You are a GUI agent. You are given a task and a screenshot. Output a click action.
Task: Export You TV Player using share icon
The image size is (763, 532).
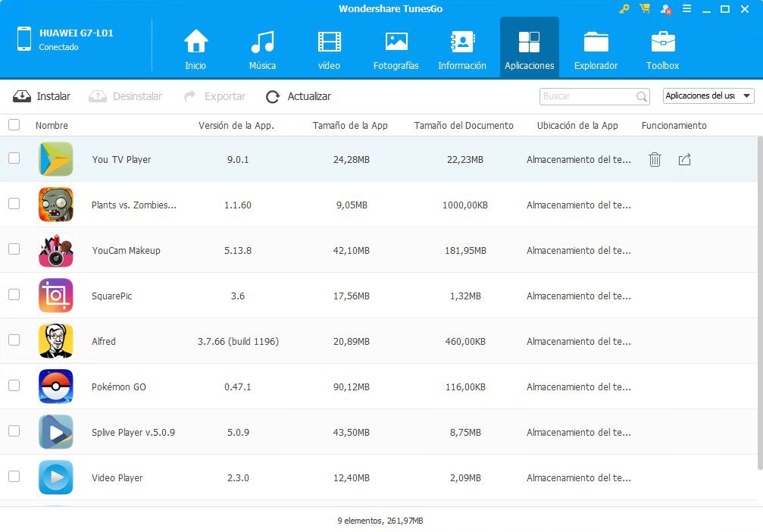(684, 159)
